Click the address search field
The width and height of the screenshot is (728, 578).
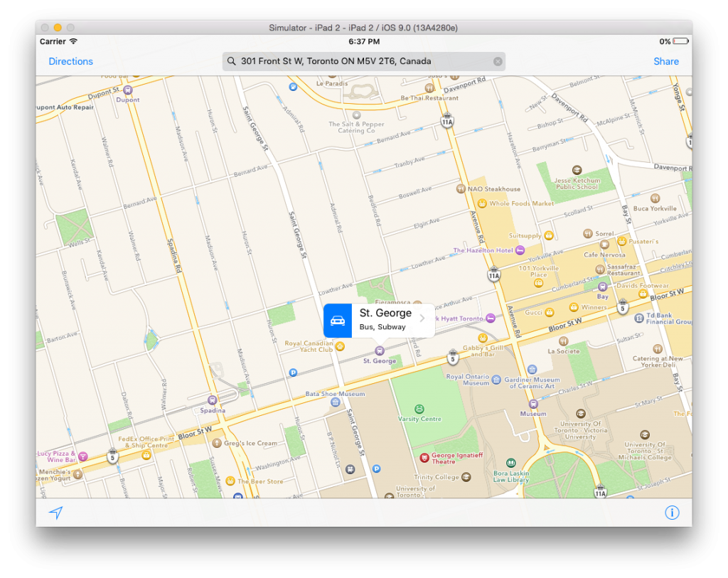363,61
